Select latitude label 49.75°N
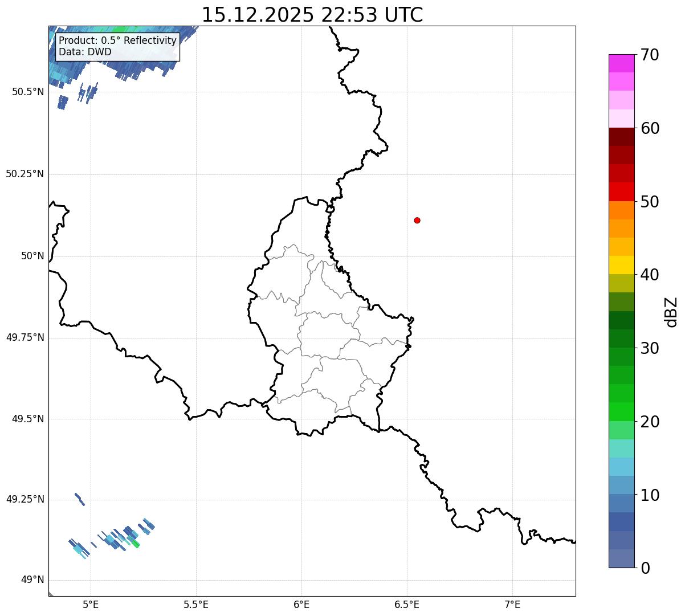 point(25,337)
